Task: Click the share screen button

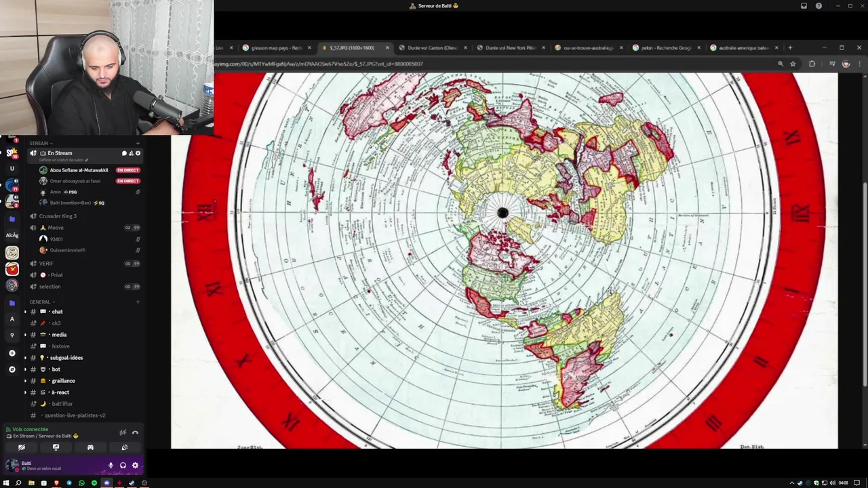Action: click(x=56, y=447)
